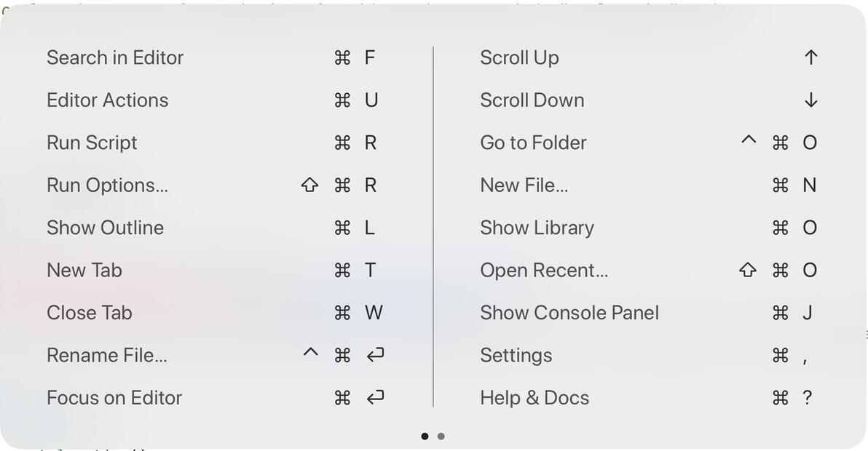This screenshot has height=451, width=868.
Task: Click the New File… entry
Action: (524, 185)
